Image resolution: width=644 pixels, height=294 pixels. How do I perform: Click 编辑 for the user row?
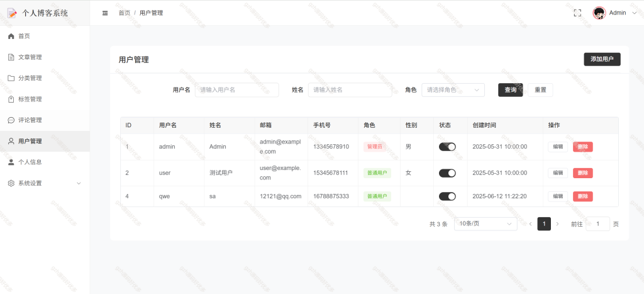tap(558, 173)
